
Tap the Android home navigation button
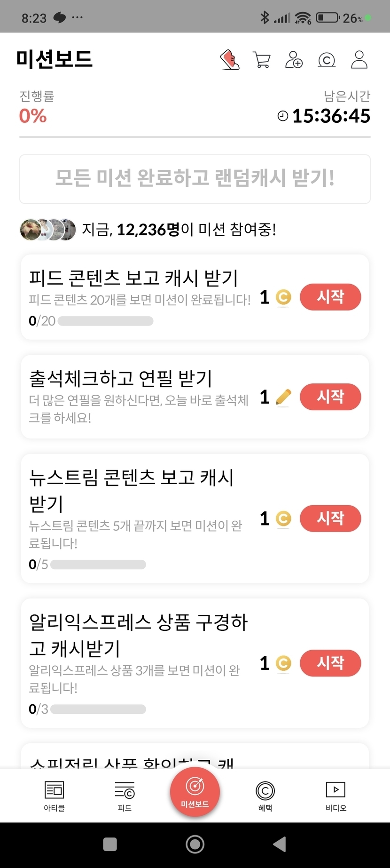(x=195, y=844)
